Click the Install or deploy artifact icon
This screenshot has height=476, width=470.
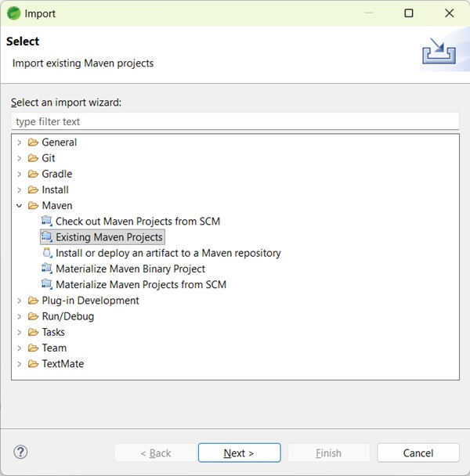47,253
